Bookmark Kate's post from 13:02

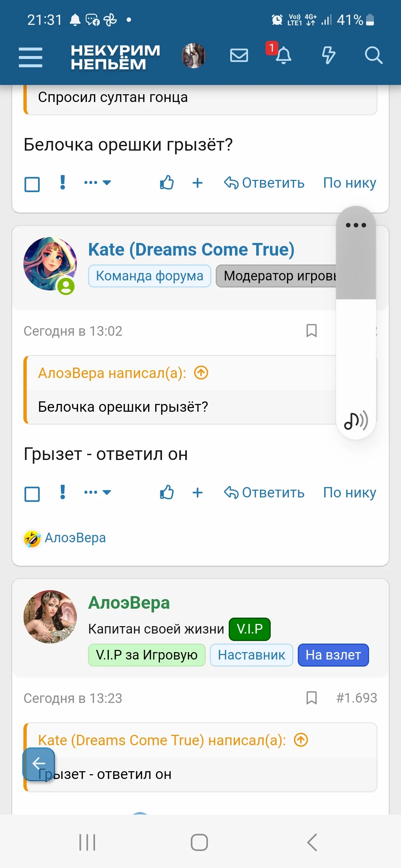tap(311, 331)
